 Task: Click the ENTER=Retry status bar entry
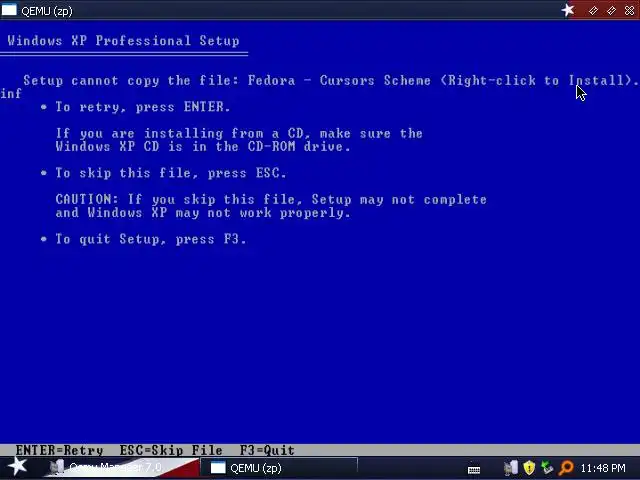click(60, 451)
